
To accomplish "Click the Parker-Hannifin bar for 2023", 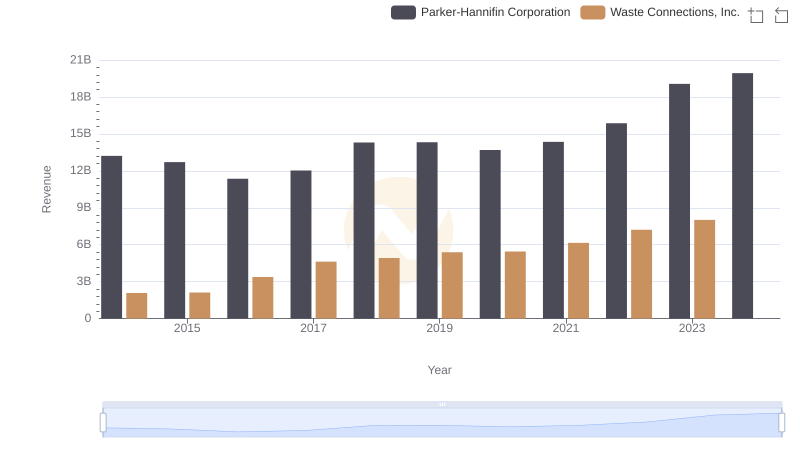I will [x=680, y=201].
